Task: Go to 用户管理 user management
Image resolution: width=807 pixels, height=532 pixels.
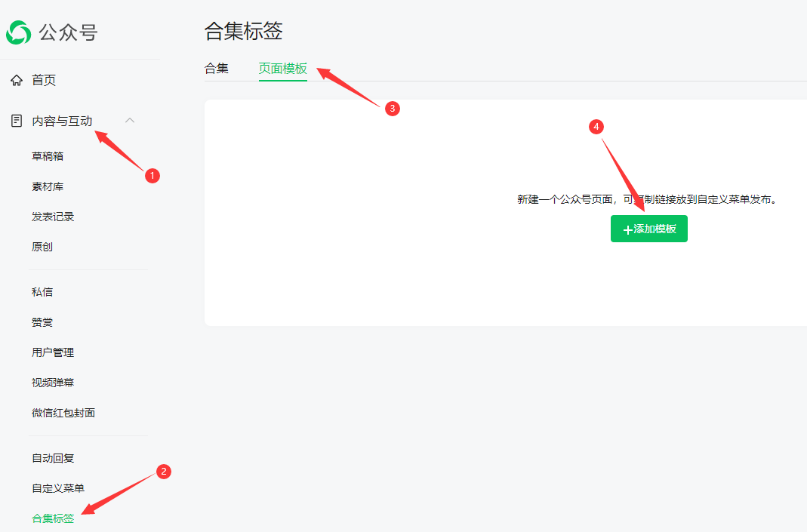Action: pos(53,352)
